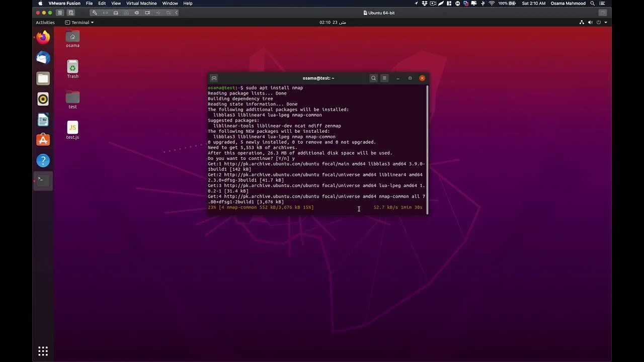644x362 pixels.
Task: Open the VMware snapshots button
Action: pos(70,13)
